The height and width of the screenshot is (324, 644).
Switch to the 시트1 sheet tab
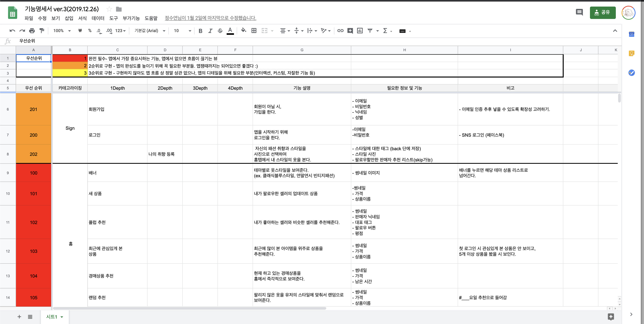point(52,317)
